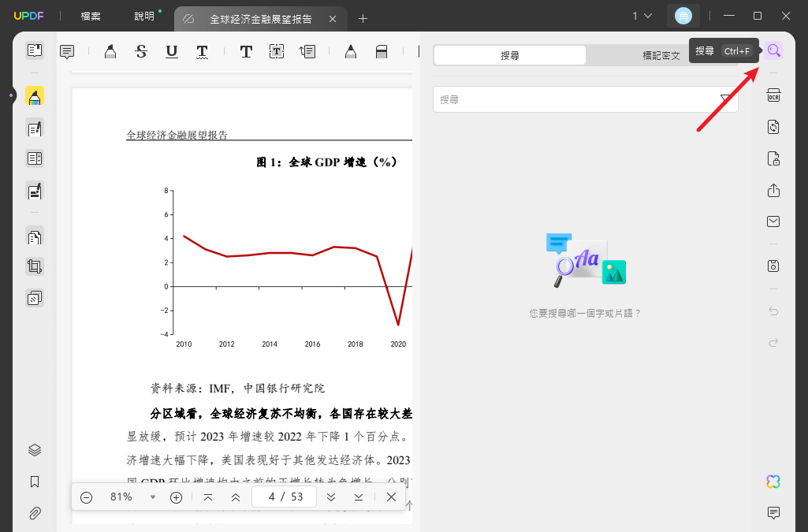Screen dimensions: 808x532
Task: Select the Strikethrough text tool
Action: click(141, 51)
